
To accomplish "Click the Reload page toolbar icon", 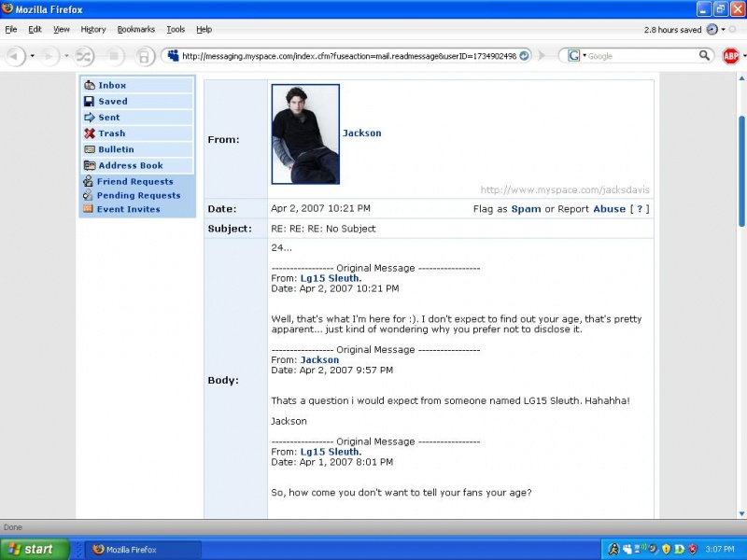I will pos(84,56).
